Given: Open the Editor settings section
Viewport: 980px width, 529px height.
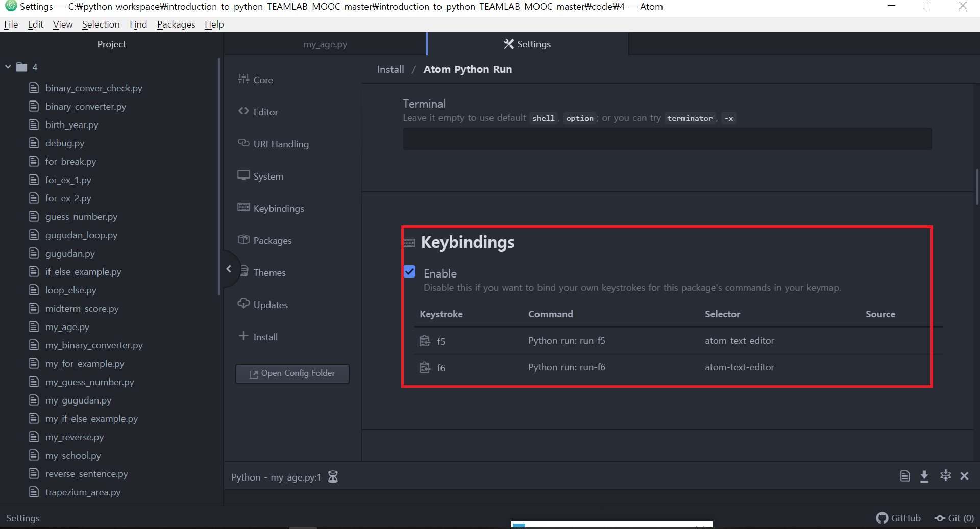Looking at the screenshot, I should click(x=258, y=112).
